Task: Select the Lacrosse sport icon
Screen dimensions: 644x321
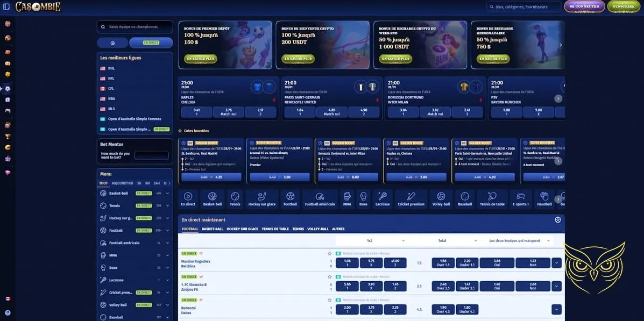Action: click(x=382, y=198)
